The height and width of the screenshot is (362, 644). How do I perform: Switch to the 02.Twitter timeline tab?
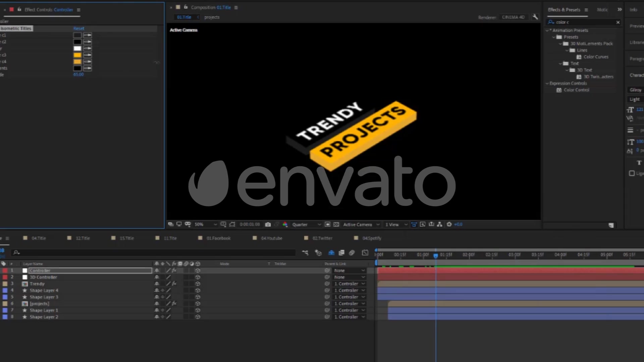coord(322,238)
